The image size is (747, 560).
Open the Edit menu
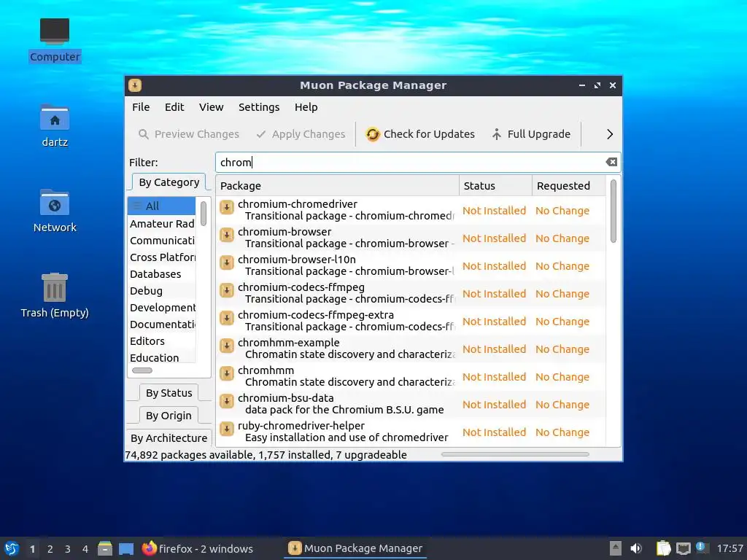tap(174, 107)
